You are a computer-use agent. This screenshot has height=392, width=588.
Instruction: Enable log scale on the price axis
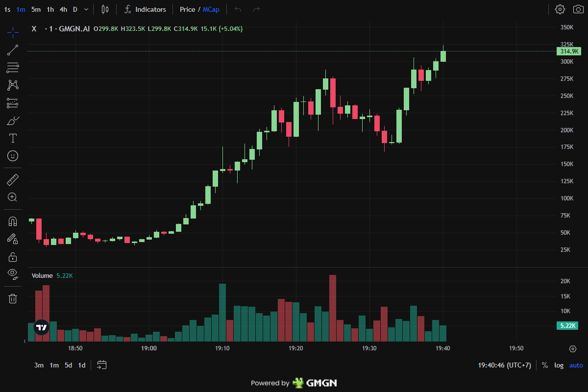(559, 365)
